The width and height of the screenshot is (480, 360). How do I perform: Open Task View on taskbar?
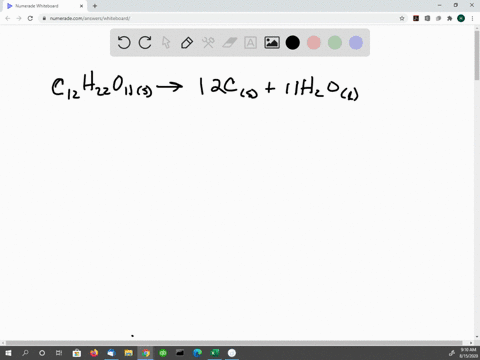[x=59, y=353]
